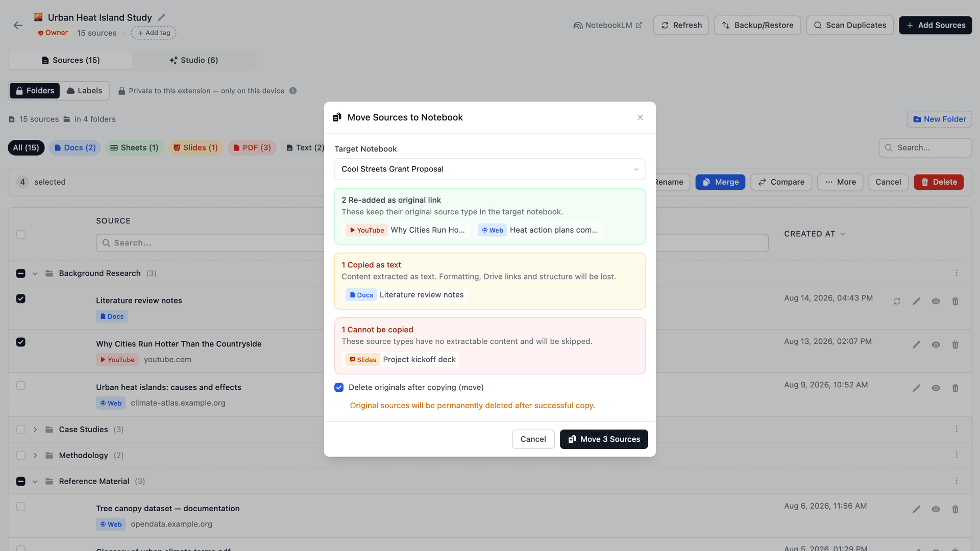Delete Urban heat islands source trash icon
This screenshot has height=551, width=980.
(x=955, y=388)
